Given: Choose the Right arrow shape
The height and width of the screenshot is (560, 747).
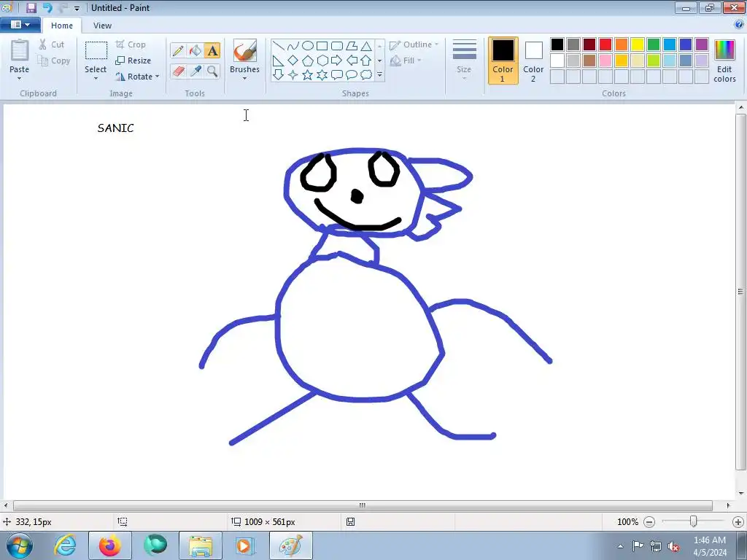Looking at the screenshot, I should pyautogui.click(x=337, y=61).
